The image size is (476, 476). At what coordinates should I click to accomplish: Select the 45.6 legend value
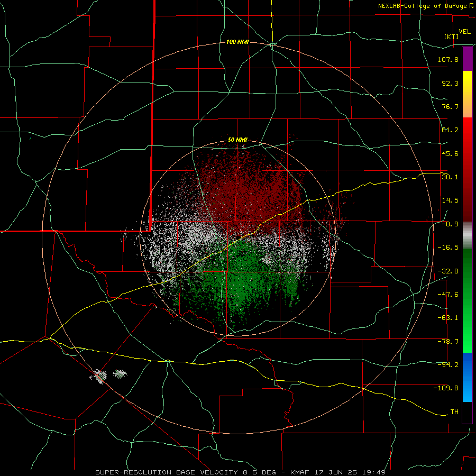pyautogui.click(x=450, y=153)
